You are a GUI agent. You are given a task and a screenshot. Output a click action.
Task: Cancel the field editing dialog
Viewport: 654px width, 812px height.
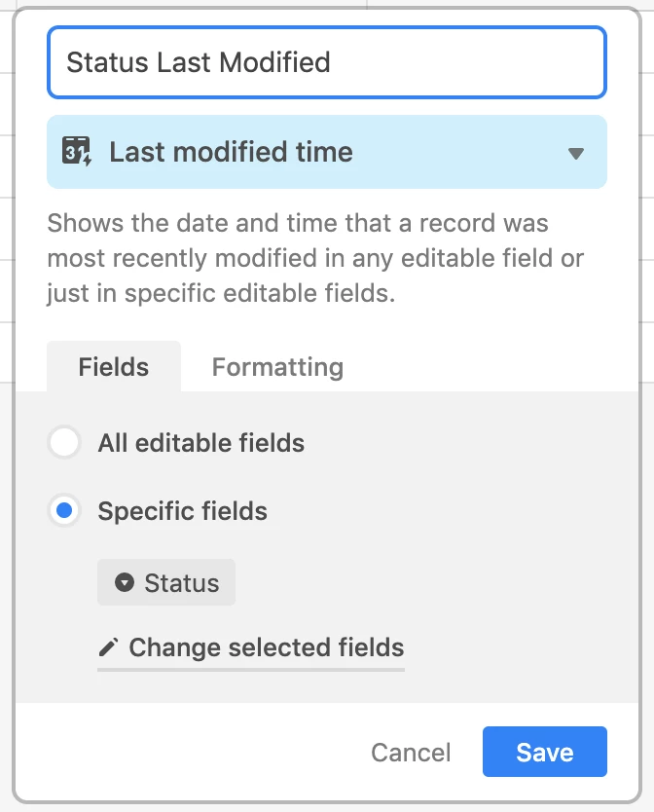pos(411,753)
